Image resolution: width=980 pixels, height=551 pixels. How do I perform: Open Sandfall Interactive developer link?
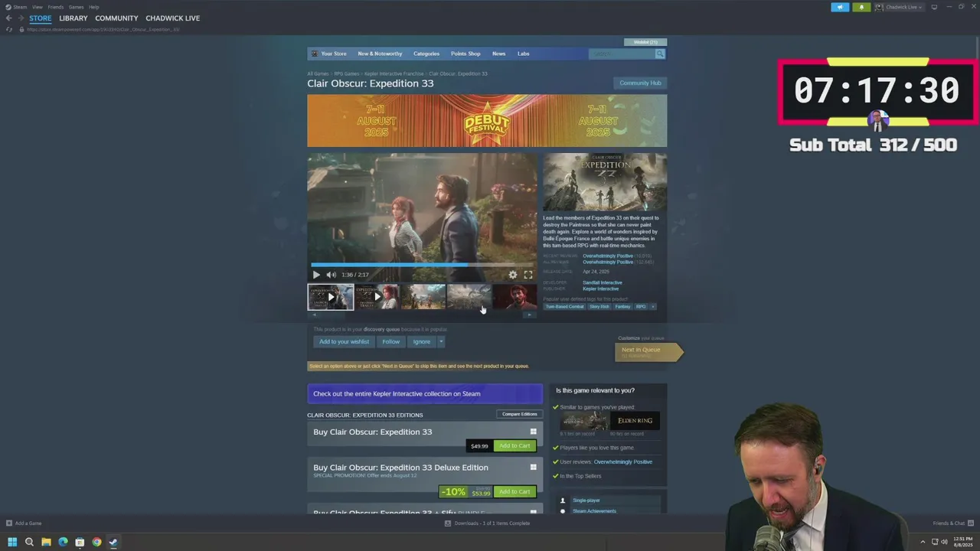pyautogui.click(x=603, y=282)
